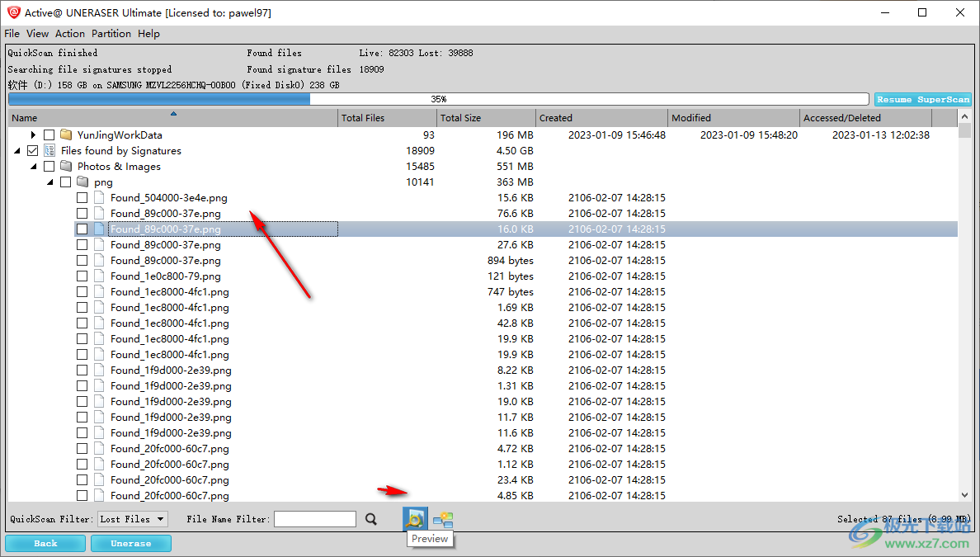The image size is (980, 557).
Task: Click the Resume SuperScan button
Action: (x=922, y=99)
